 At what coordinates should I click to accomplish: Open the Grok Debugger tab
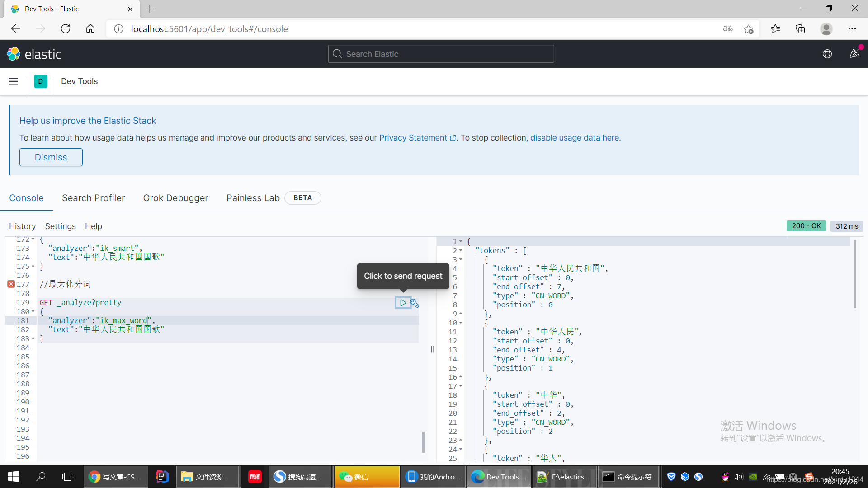(175, 198)
